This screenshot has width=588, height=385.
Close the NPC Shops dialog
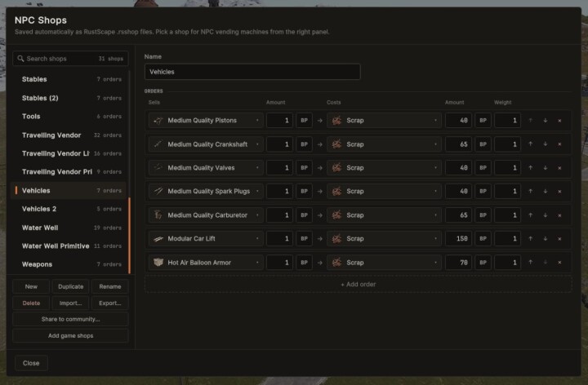click(31, 363)
